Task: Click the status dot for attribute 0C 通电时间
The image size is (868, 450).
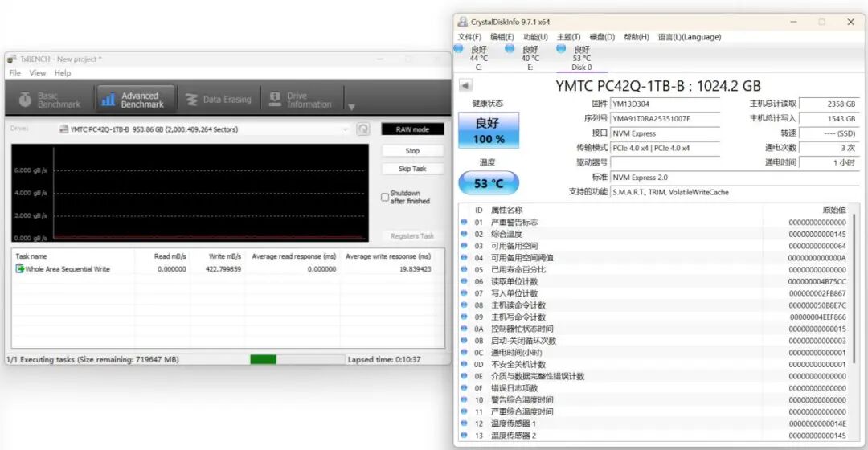Action: [464, 352]
